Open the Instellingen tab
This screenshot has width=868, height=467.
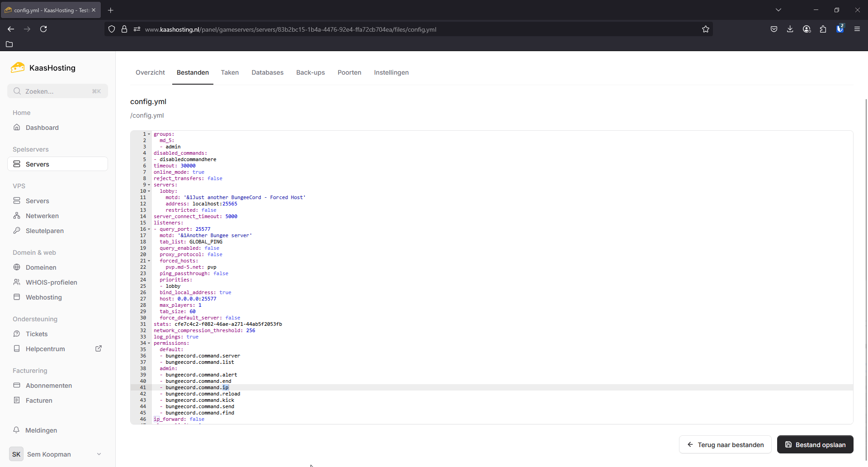coord(391,72)
